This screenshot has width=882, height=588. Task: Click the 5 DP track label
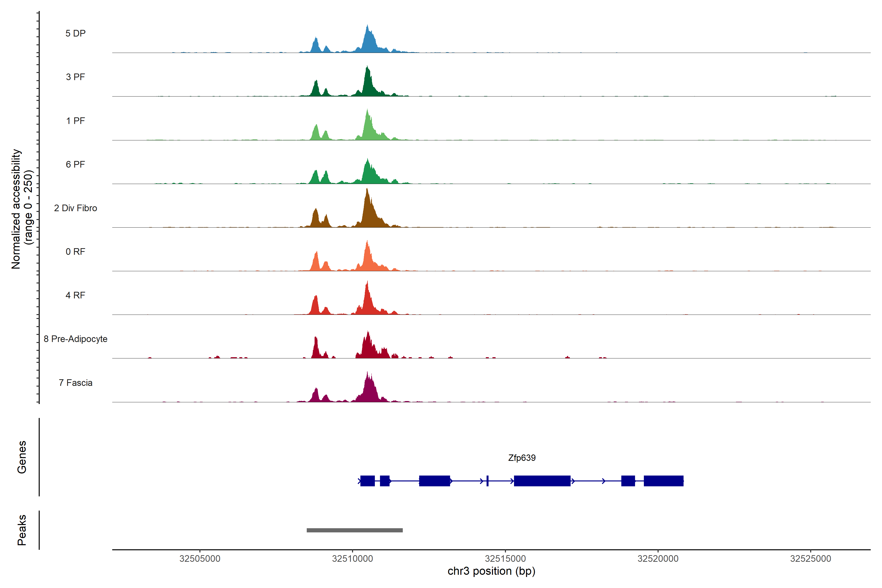click(75, 33)
